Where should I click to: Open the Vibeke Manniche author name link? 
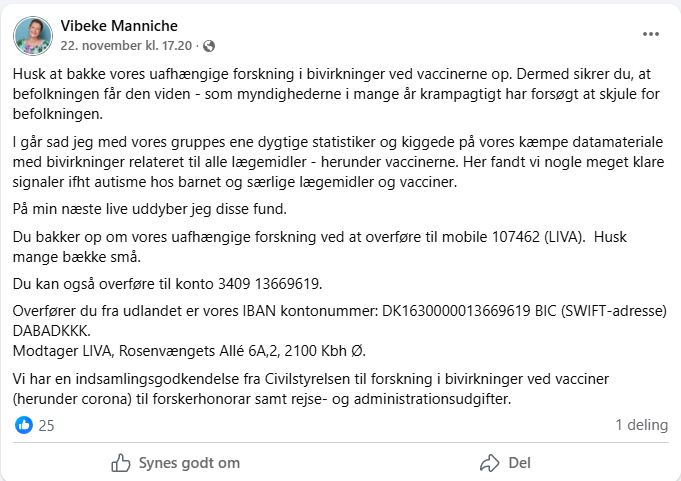click(x=119, y=26)
